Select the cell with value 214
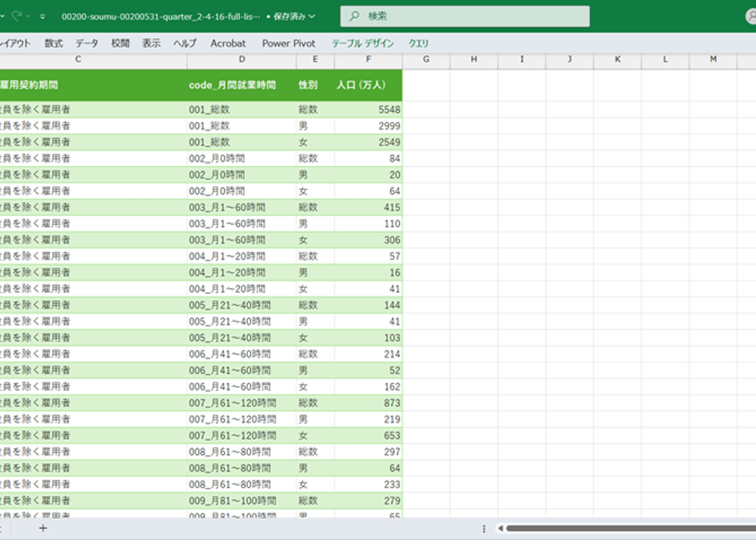The image size is (756, 540). 368,354
